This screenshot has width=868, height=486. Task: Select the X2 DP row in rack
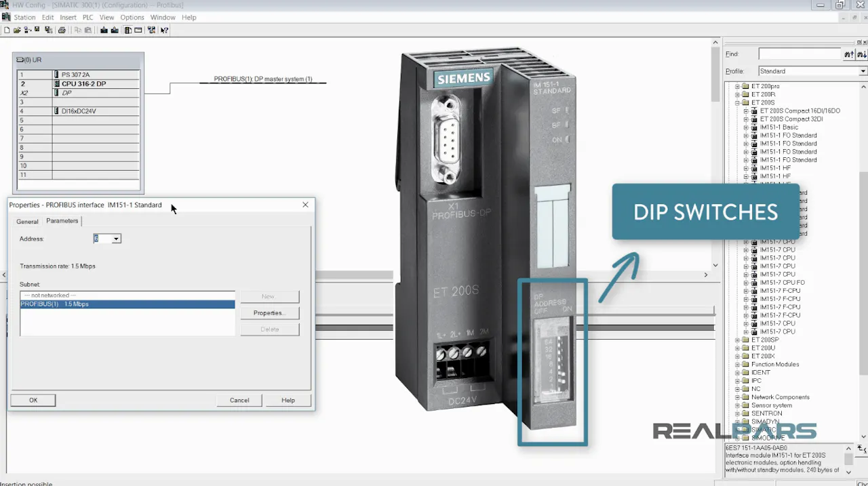(78, 93)
